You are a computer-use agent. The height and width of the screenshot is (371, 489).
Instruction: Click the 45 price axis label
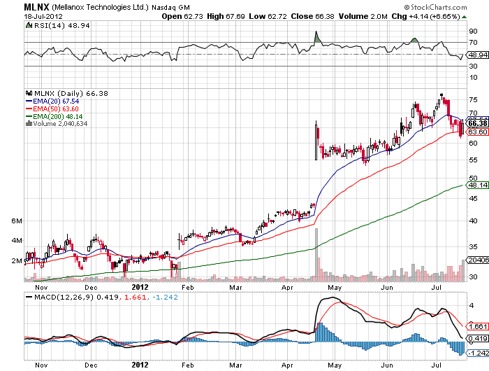coord(473,199)
